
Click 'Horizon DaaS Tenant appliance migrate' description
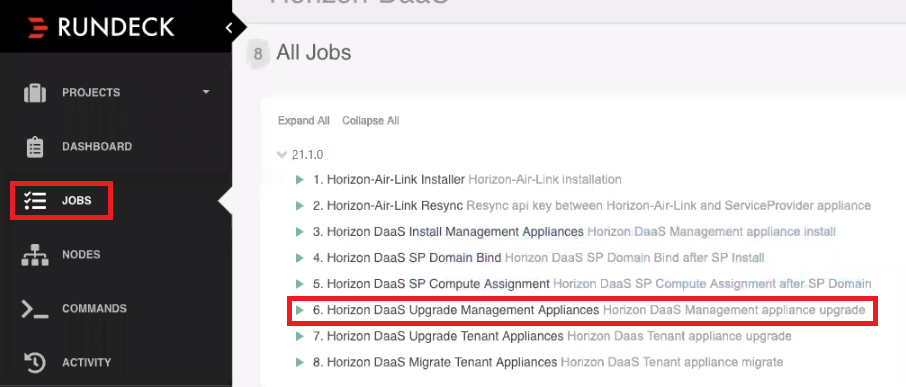coord(672,362)
